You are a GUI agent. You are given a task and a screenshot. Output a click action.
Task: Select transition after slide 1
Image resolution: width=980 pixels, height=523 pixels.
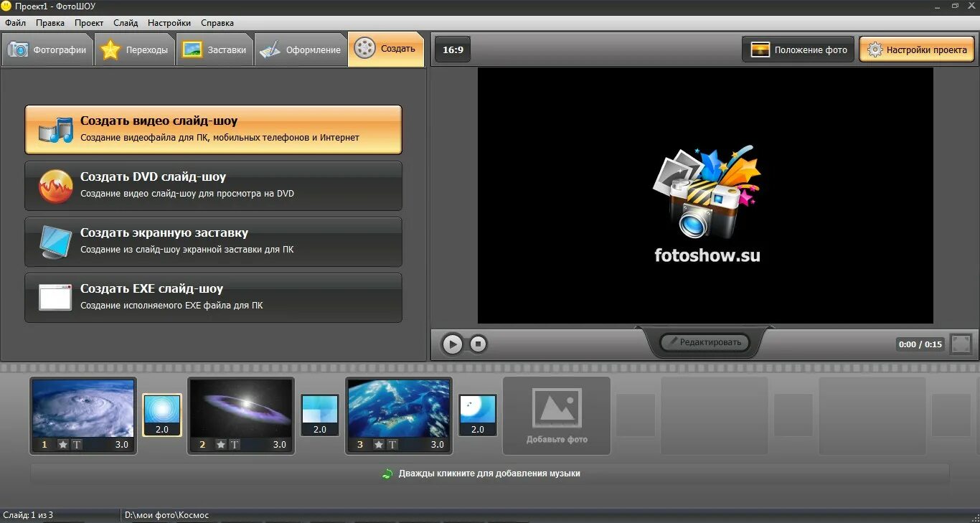(x=162, y=415)
